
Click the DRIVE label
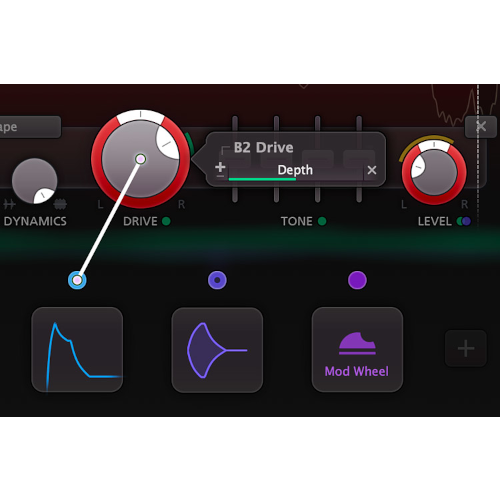pyautogui.click(x=140, y=221)
